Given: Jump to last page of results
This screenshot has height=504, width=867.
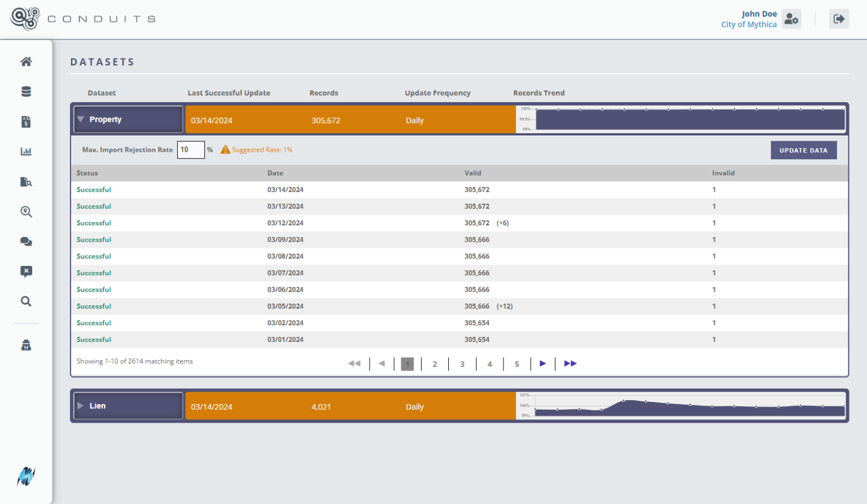Looking at the screenshot, I should click(x=570, y=363).
